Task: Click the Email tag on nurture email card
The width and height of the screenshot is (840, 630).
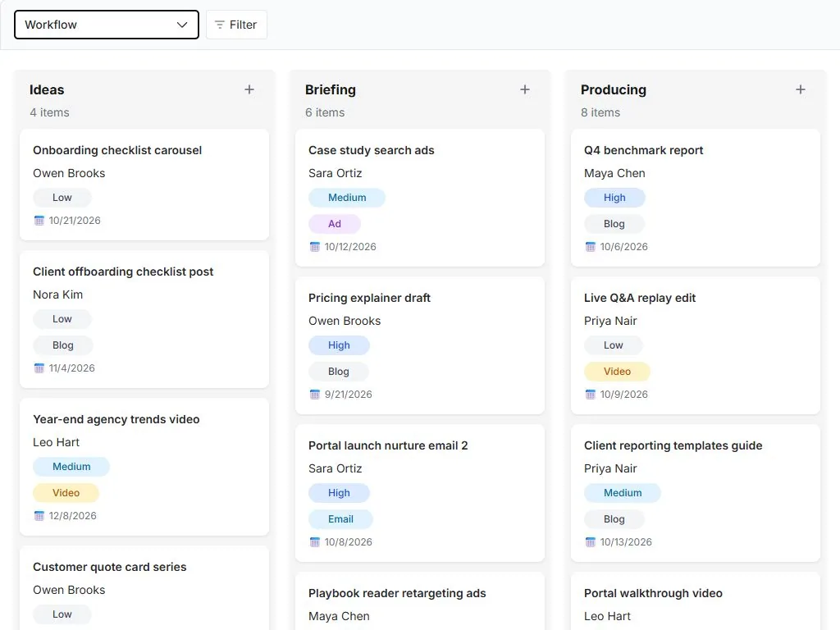Action: (340, 519)
